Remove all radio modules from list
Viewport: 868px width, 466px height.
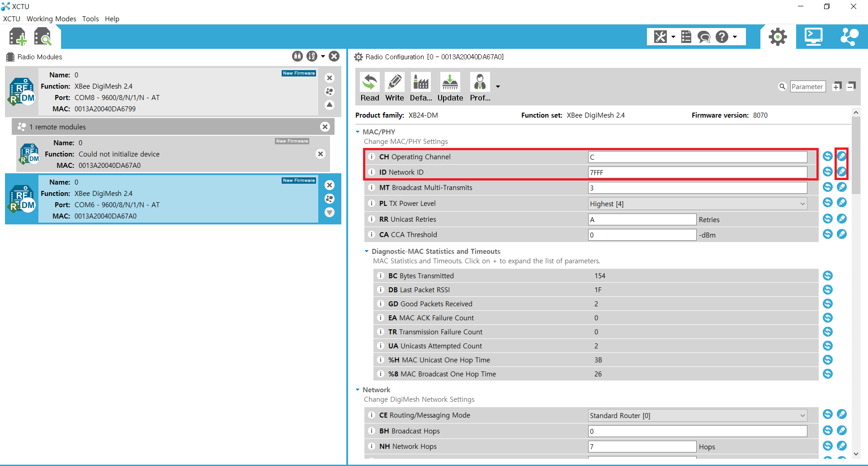[x=334, y=56]
